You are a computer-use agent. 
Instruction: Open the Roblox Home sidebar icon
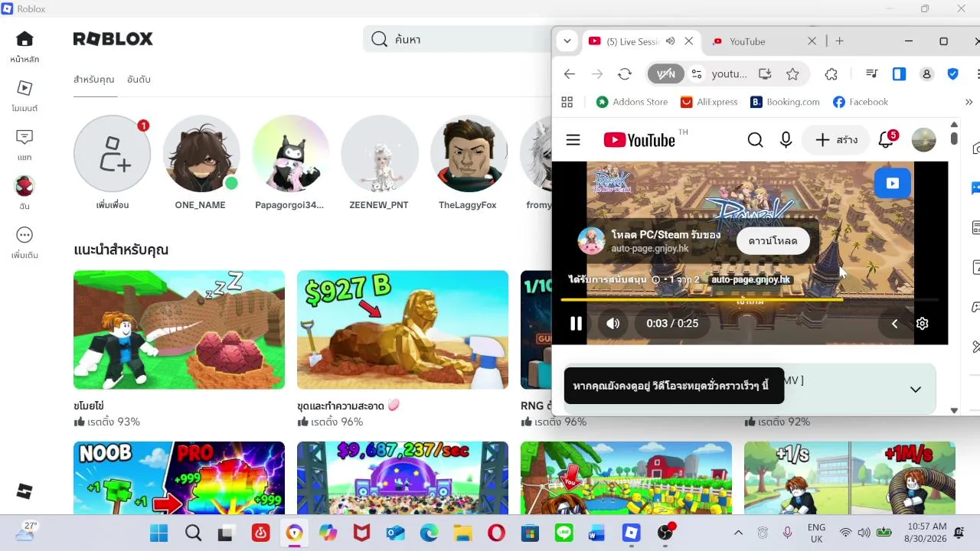click(24, 39)
